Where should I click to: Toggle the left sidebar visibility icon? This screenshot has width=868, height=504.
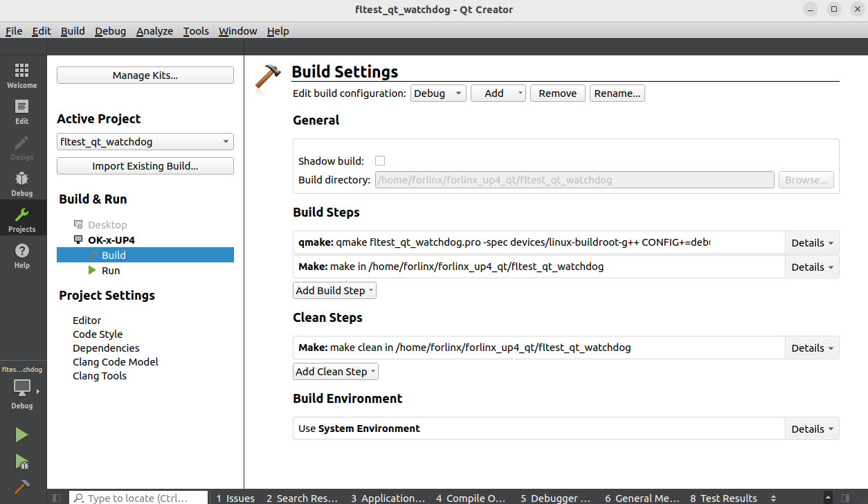[57, 498]
